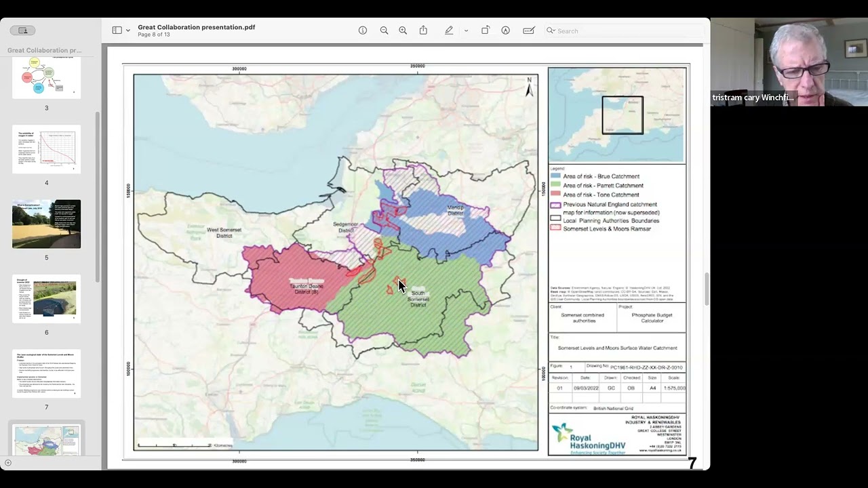Select the highlight pen tool
Image resolution: width=868 pixels, height=488 pixels.
[449, 30]
